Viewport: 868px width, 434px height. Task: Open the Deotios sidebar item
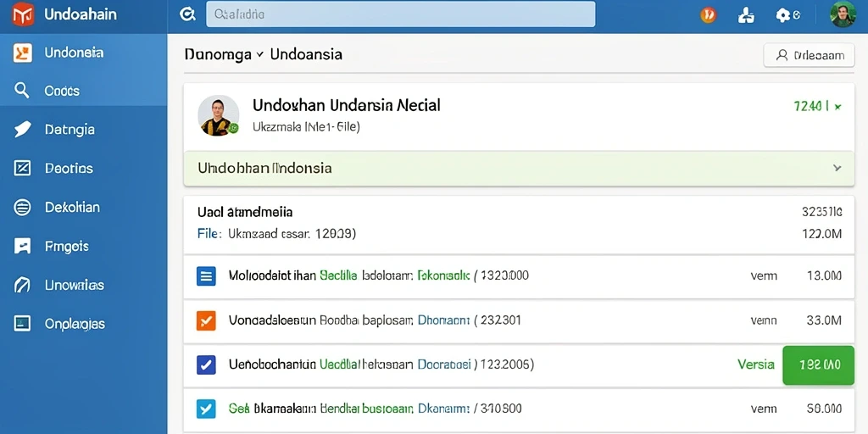coord(83,169)
